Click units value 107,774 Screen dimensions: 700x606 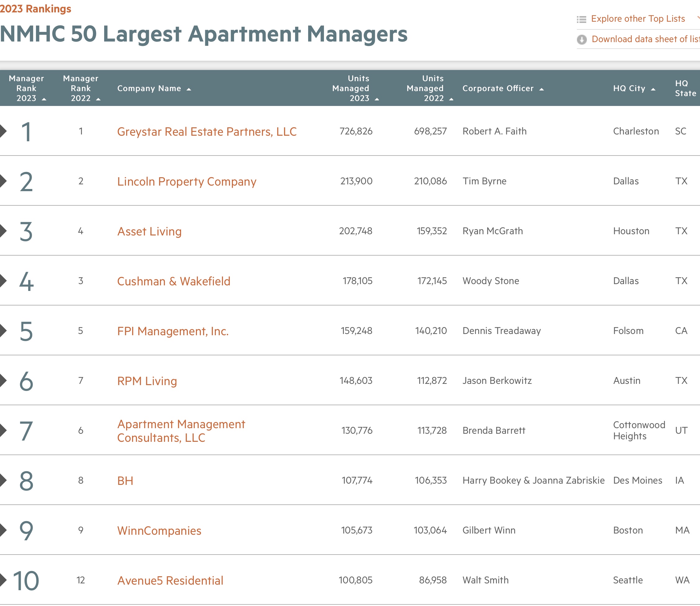pos(357,481)
